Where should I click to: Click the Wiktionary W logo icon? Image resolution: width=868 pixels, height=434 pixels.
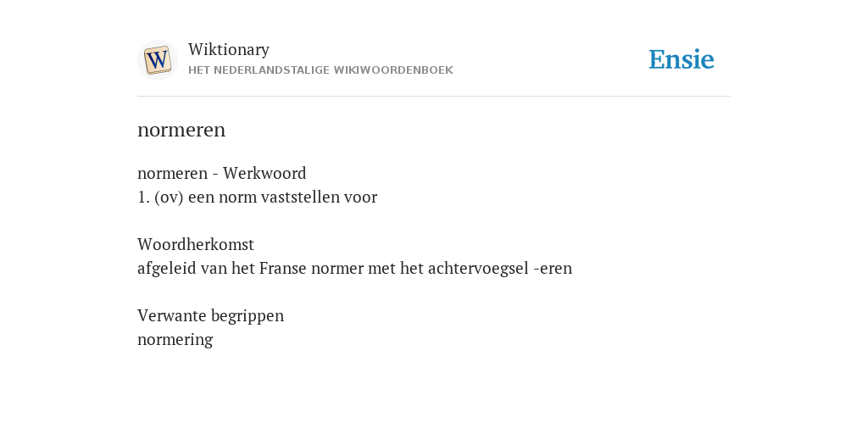point(158,60)
